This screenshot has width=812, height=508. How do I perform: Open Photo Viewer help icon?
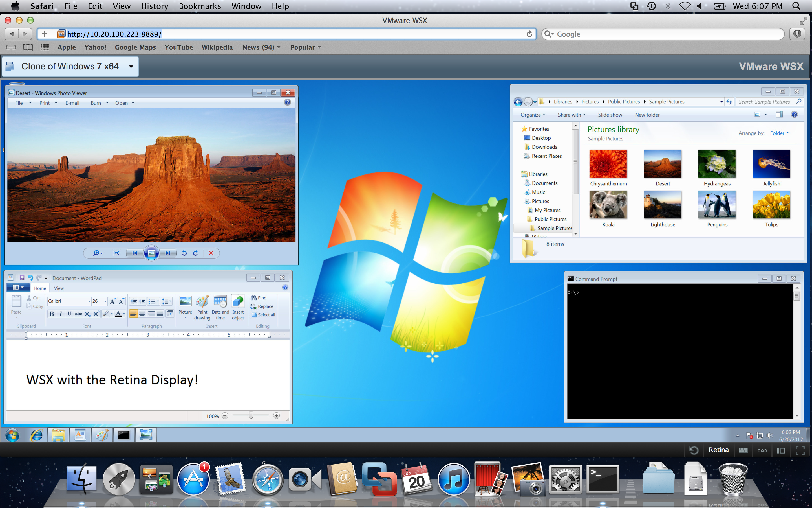click(288, 102)
